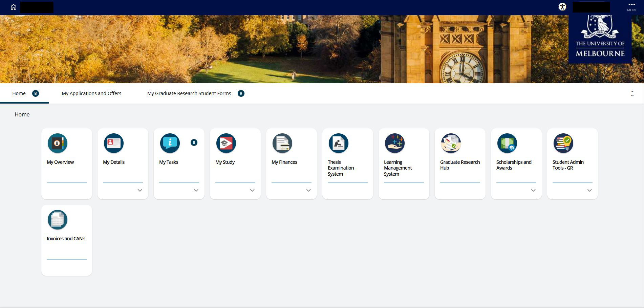
Task: Click the My Finances document icon
Action: click(282, 143)
